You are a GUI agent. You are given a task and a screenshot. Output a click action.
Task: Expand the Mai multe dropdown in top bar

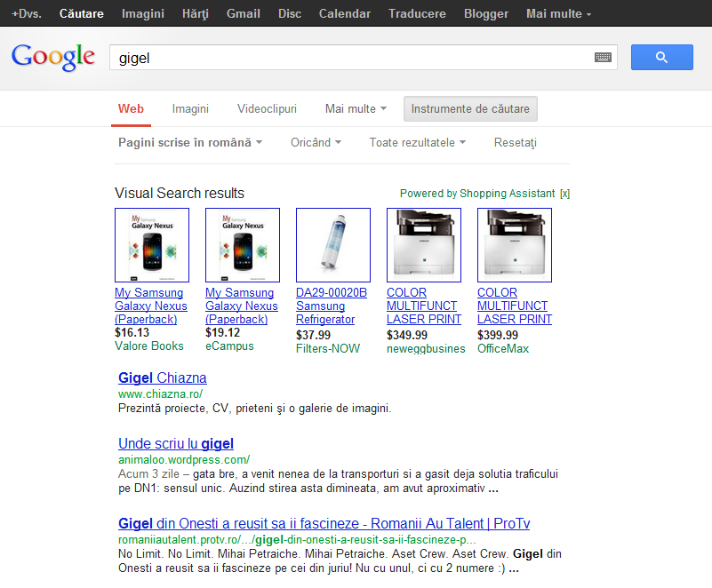click(x=558, y=14)
